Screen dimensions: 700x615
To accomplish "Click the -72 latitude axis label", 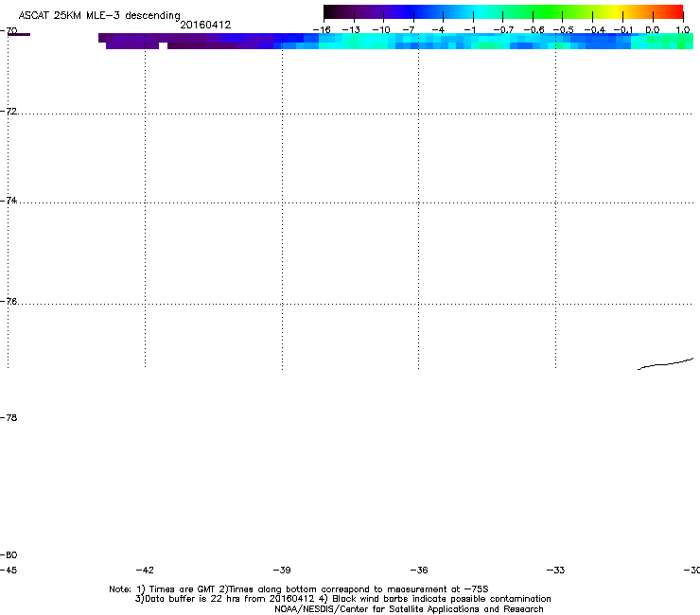I will (9, 111).
